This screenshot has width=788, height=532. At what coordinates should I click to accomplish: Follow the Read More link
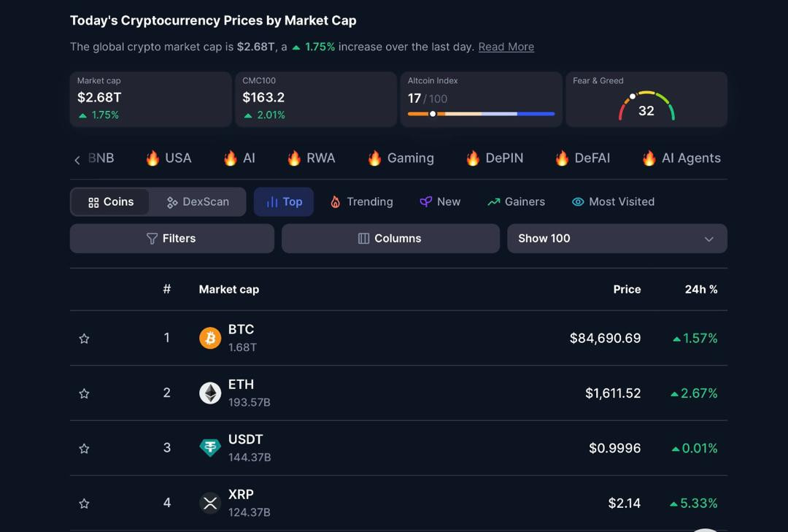coord(506,47)
